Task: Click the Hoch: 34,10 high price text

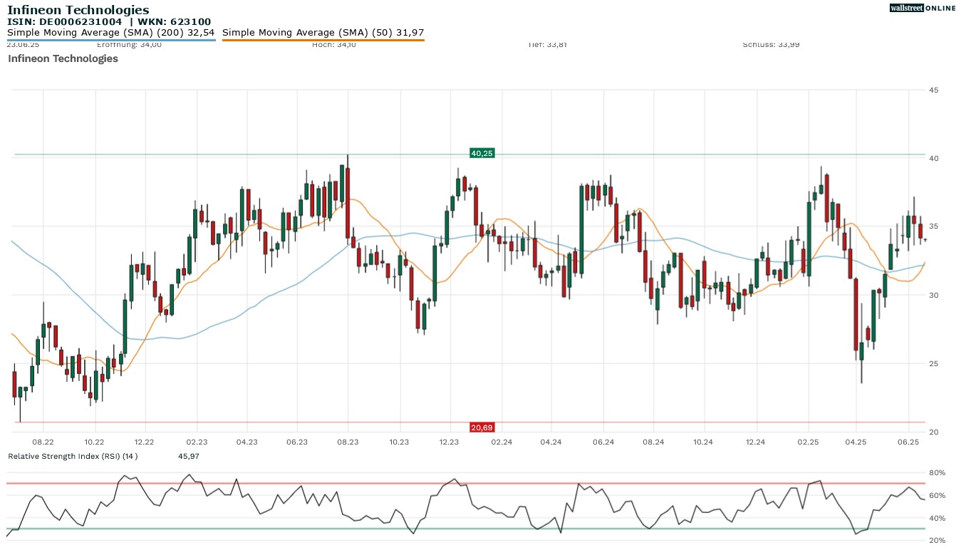Action: (334, 44)
